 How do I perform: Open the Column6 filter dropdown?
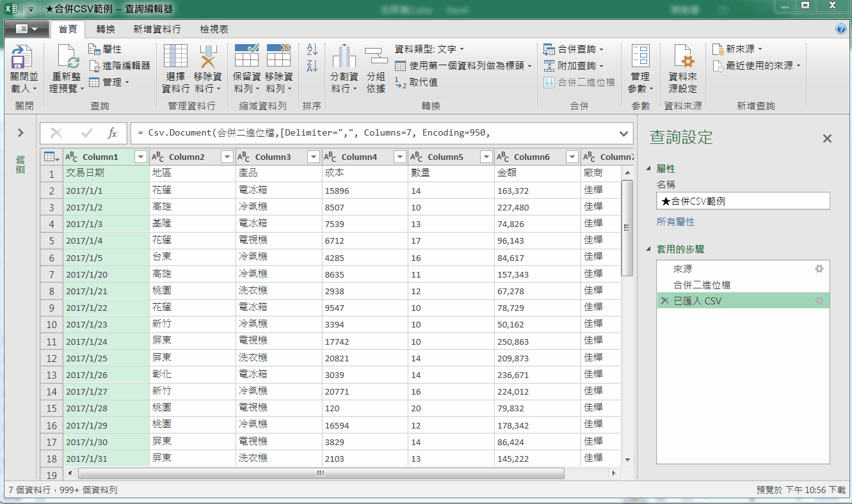[x=572, y=157]
